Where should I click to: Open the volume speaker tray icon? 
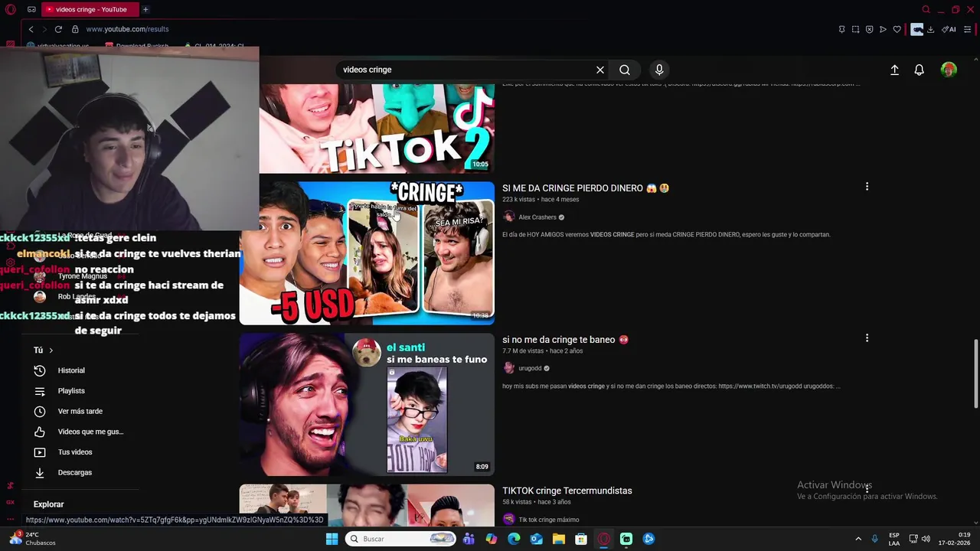(926, 539)
